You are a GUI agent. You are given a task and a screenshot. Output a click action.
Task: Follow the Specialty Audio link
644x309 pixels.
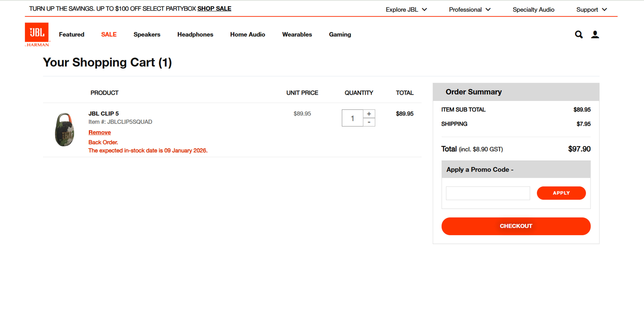(x=533, y=10)
